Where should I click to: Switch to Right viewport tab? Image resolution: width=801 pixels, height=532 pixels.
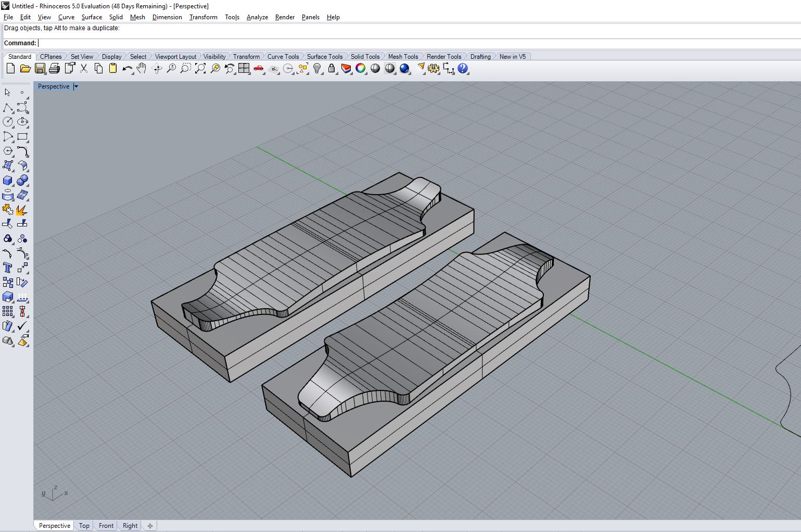[x=130, y=526]
